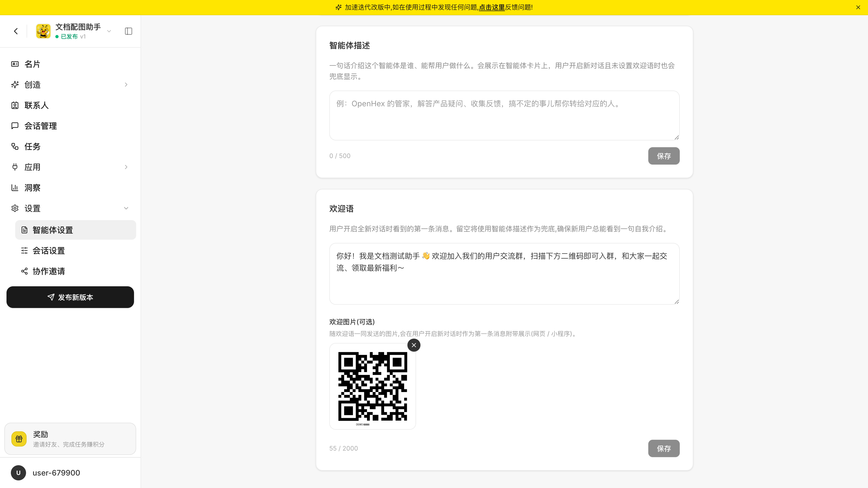
Task: Click the 设置 gear icon
Action: point(15,208)
